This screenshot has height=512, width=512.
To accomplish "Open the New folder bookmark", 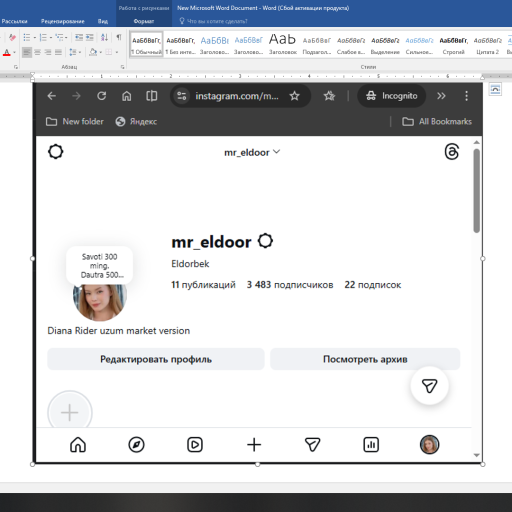I will (x=75, y=122).
